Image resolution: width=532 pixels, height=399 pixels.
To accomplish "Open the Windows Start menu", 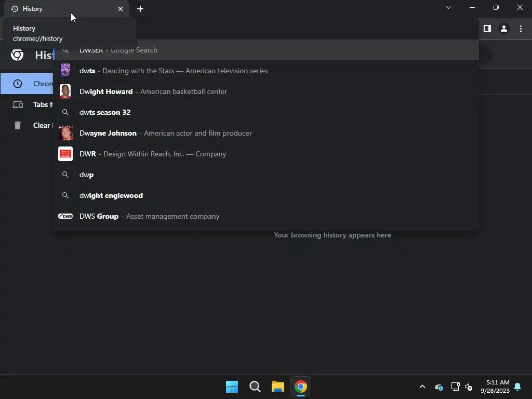I will click(x=232, y=387).
